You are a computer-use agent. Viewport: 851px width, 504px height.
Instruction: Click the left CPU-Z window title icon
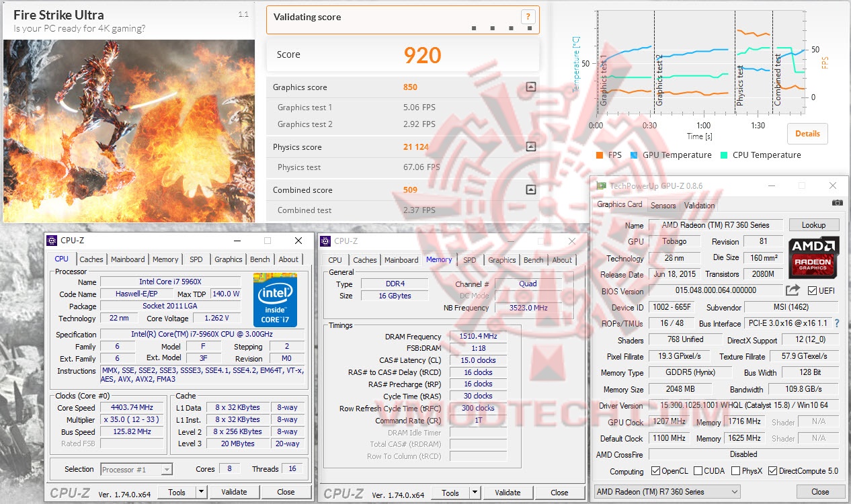pos(52,240)
